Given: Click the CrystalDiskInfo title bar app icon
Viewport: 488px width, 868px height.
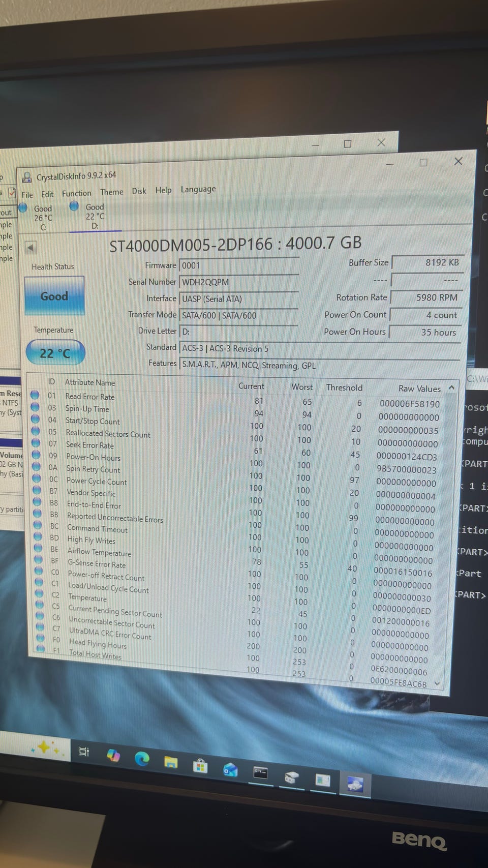Looking at the screenshot, I should point(26,178).
